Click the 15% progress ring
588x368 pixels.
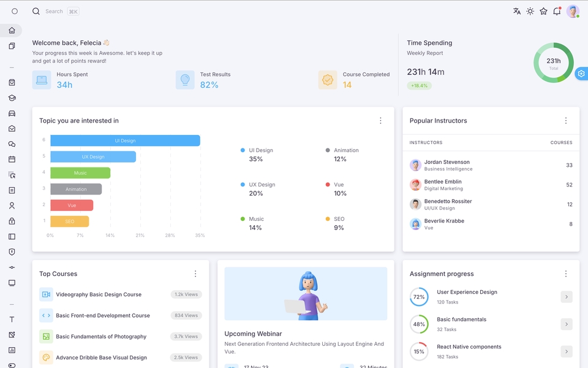(x=419, y=351)
